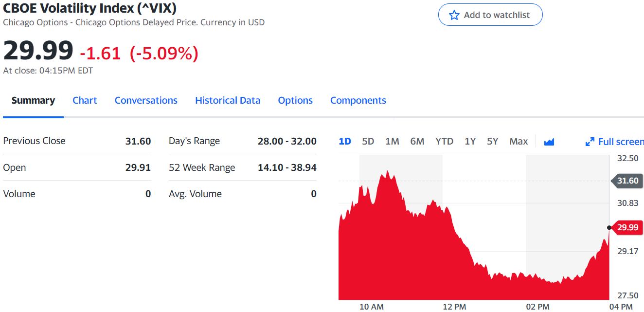This screenshot has width=644, height=312.
Task: Select the 1Y chart range
Action: coord(470,141)
